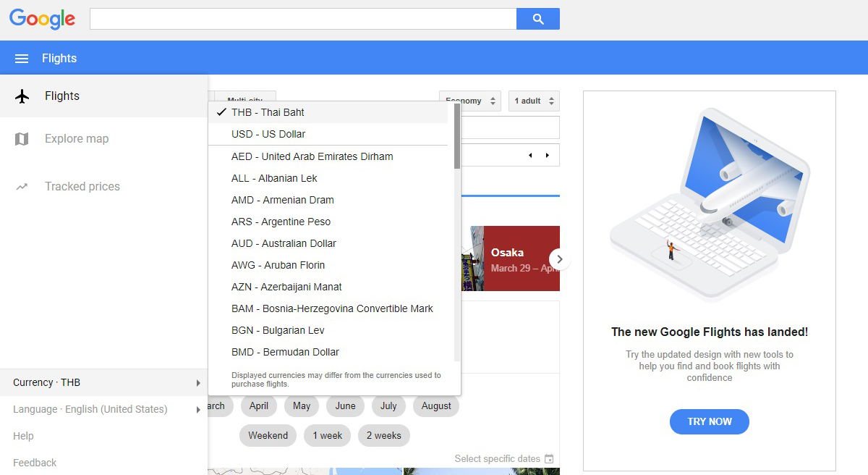868x475 pixels.
Task: Choose BAM - Bosnia-Herzegovina Convertible Mark
Action: click(x=328, y=308)
